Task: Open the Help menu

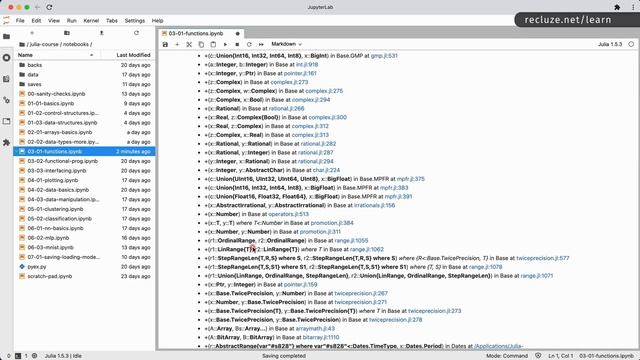Action: coord(158,20)
